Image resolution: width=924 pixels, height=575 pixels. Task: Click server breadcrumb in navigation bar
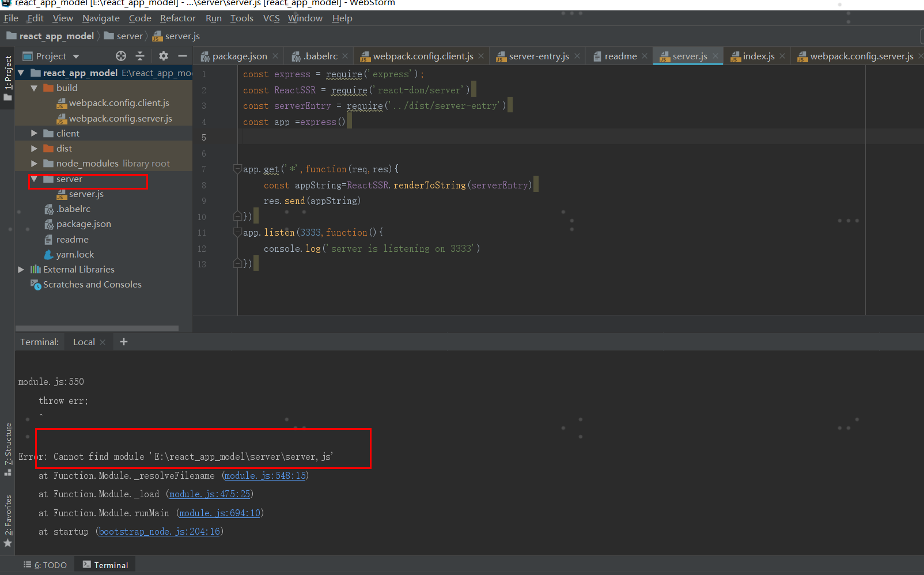123,36
